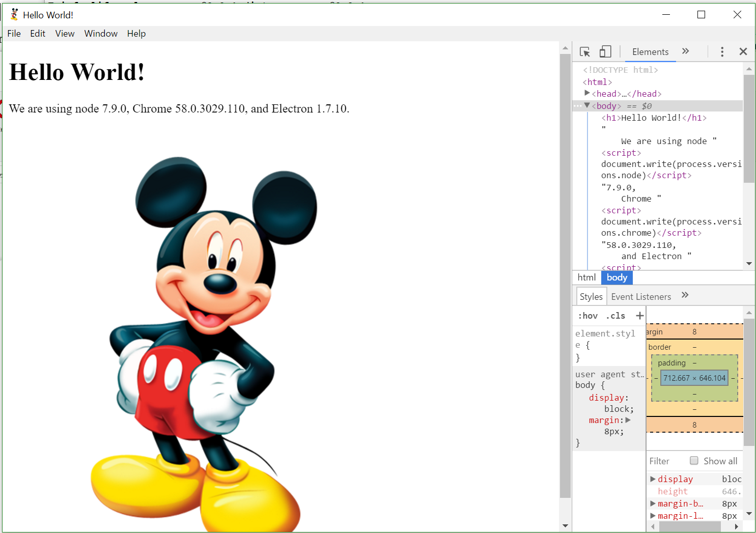Viewport: 756px width, 533px height.
Task: Collapse the body element node
Action: [x=587, y=105]
